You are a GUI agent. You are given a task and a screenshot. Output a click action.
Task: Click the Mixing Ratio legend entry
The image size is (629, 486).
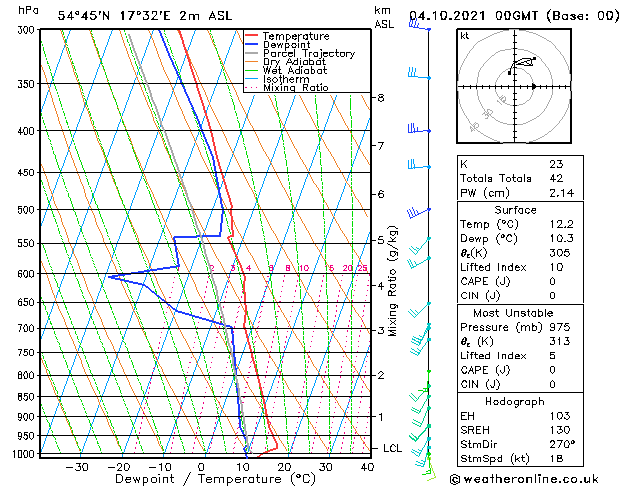(x=295, y=88)
